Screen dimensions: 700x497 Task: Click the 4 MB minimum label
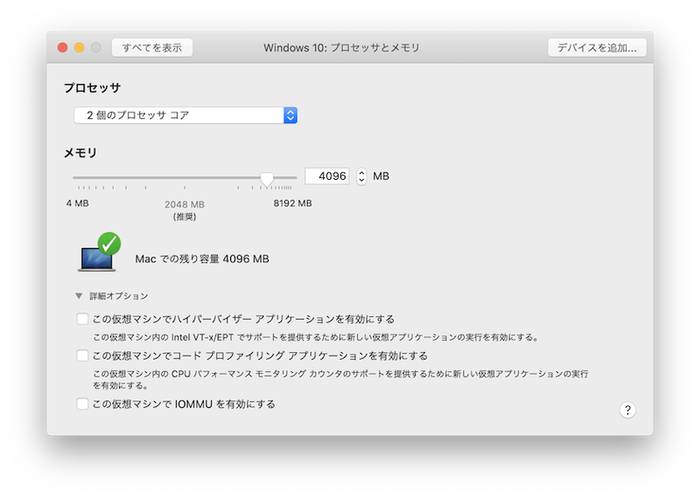click(x=77, y=203)
